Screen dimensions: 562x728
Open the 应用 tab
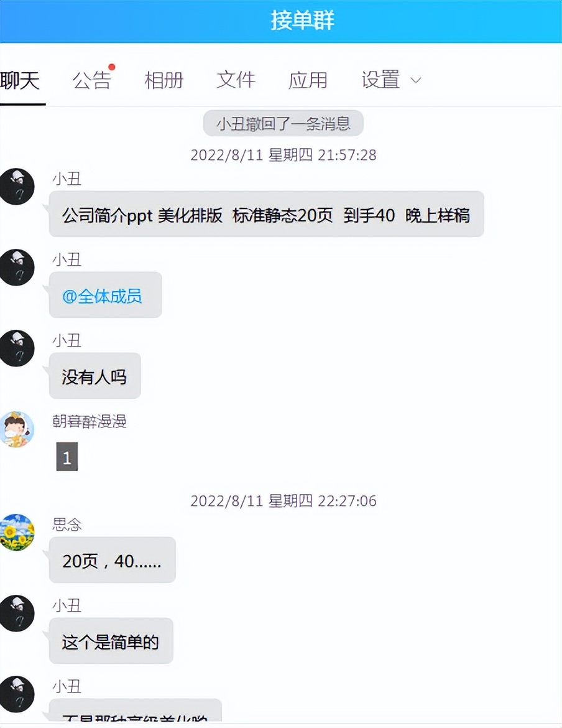click(x=308, y=80)
